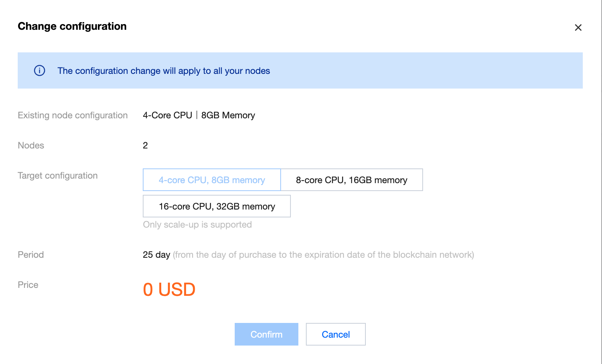Click the "Existing node configuration" label

[x=73, y=115]
